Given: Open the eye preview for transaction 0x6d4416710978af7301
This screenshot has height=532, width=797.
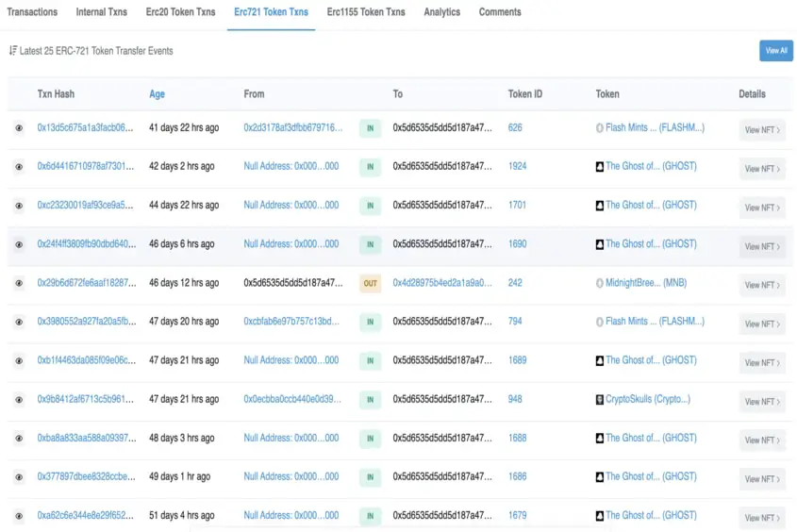Looking at the screenshot, I should click(x=19, y=167).
